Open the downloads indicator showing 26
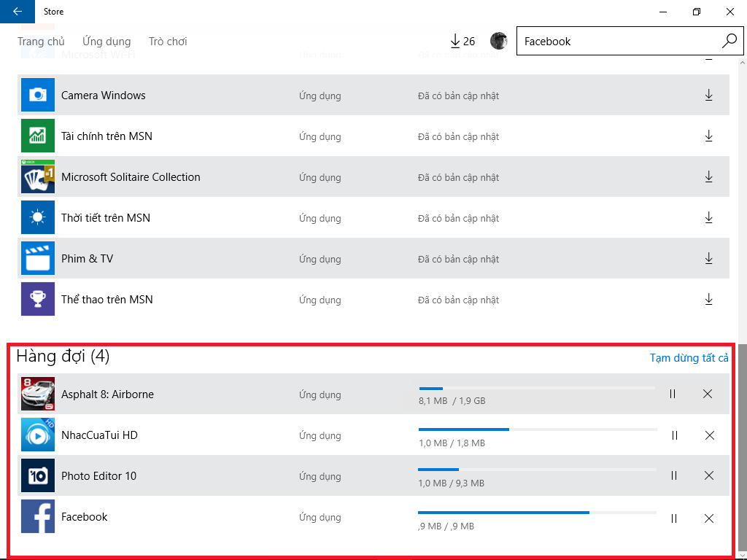Viewport: 747px width, 560px height. [462, 42]
